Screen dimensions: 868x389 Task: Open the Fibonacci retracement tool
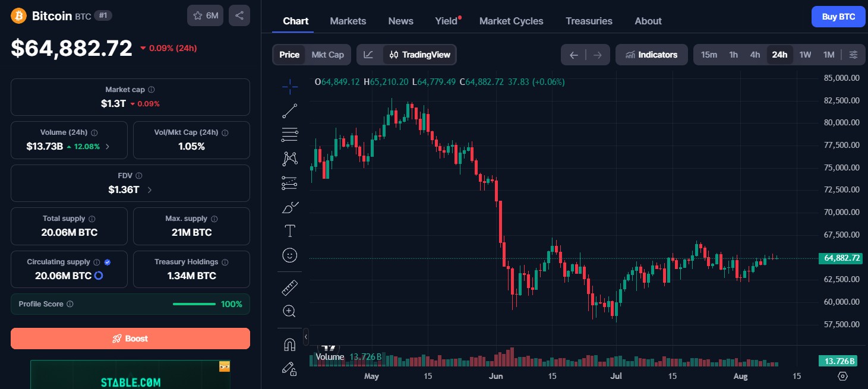290,135
